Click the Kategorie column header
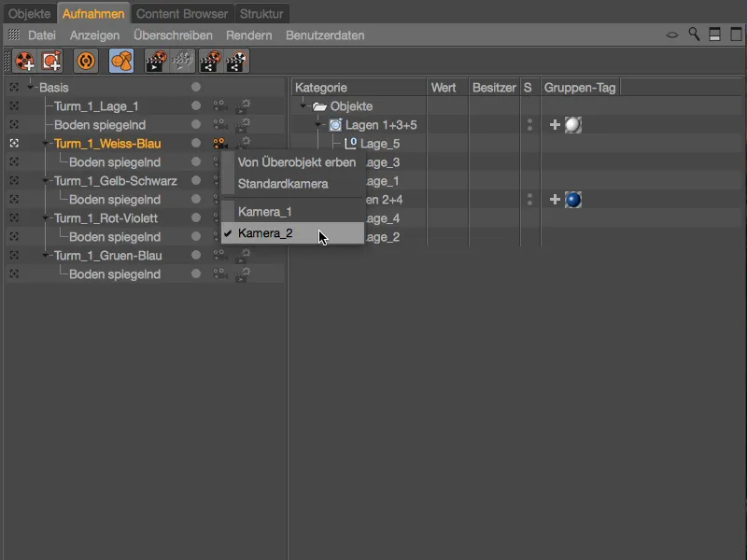Image resolution: width=747 pixels, height=560 pixels. pos(359,88)
